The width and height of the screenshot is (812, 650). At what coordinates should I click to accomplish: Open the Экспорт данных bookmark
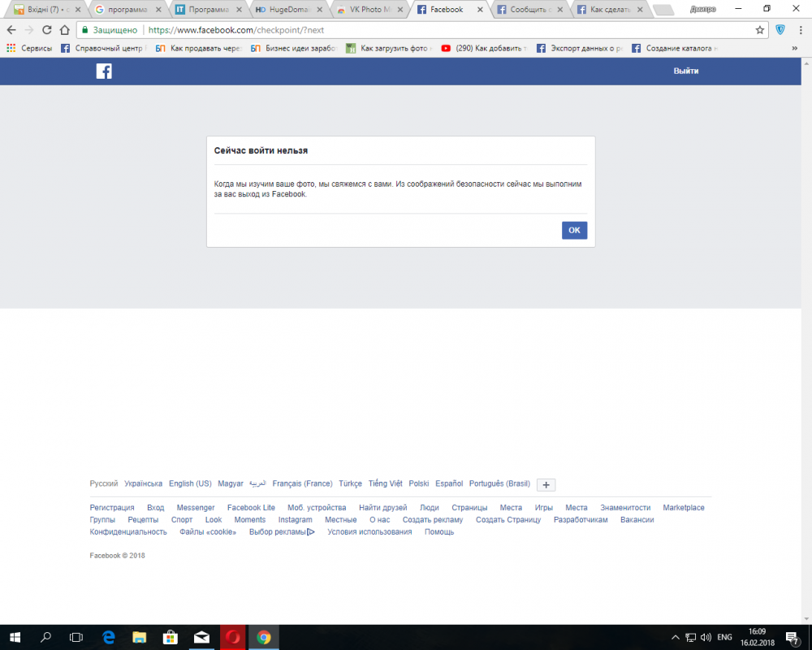coord(579,48)
